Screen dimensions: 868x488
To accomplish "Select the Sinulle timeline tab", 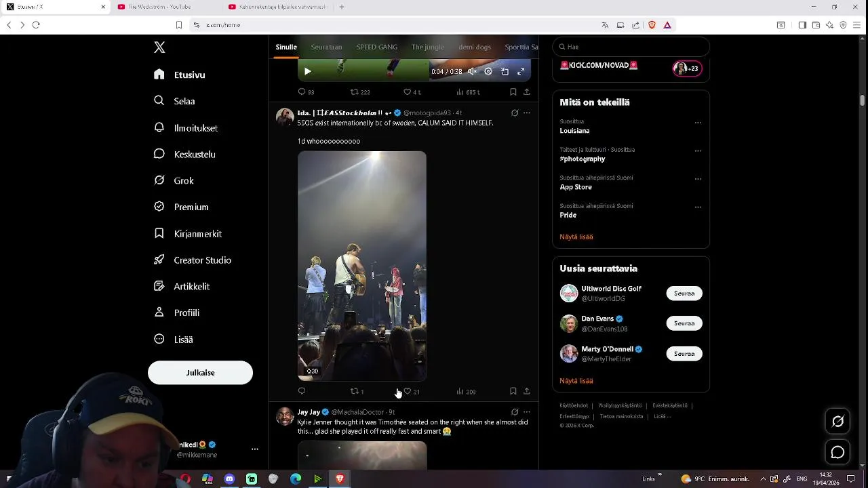I will point(286,47).
